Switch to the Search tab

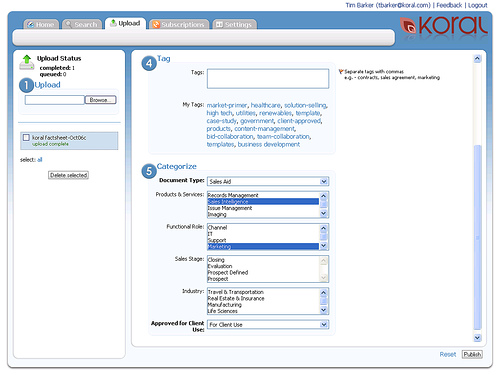(x=82, y=24)
